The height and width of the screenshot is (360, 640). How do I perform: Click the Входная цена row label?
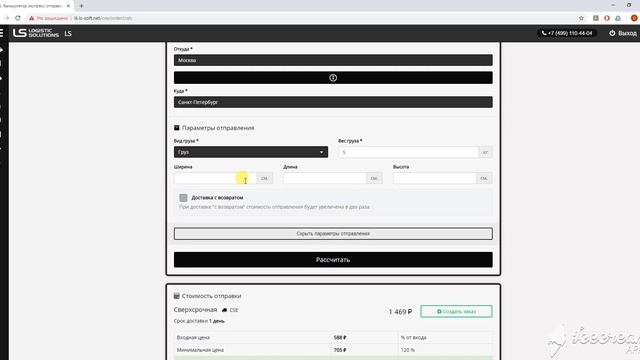click(193, 338)
